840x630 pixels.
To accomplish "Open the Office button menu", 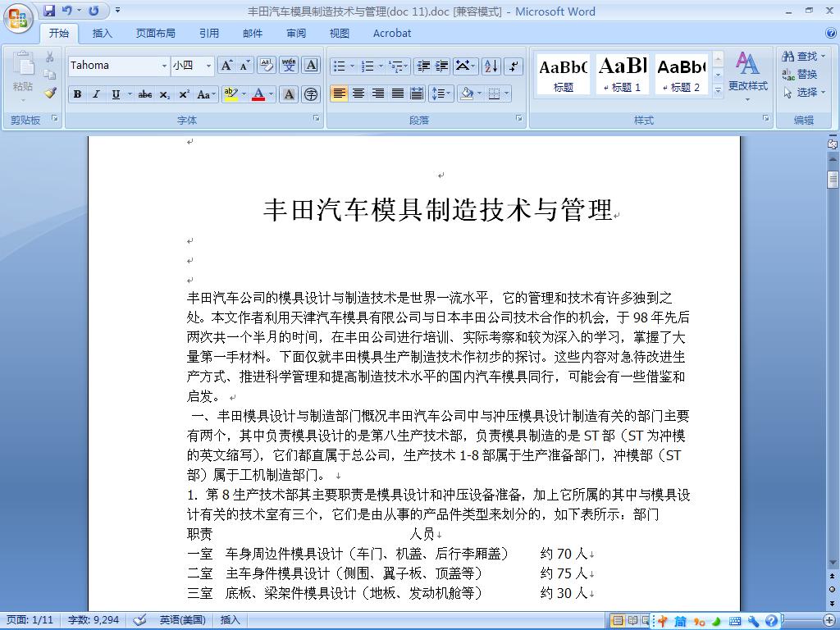I will pyautogui.click(x=18, y=18).
